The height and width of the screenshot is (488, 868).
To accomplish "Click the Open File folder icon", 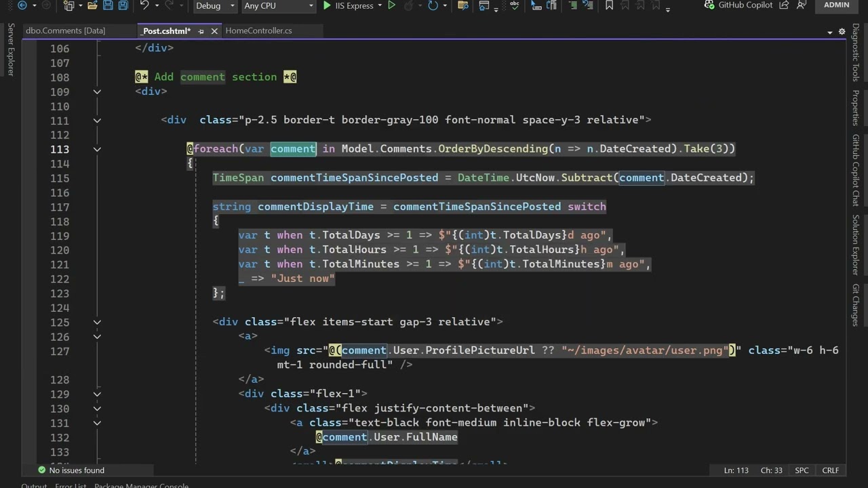I will click(92, 5).
